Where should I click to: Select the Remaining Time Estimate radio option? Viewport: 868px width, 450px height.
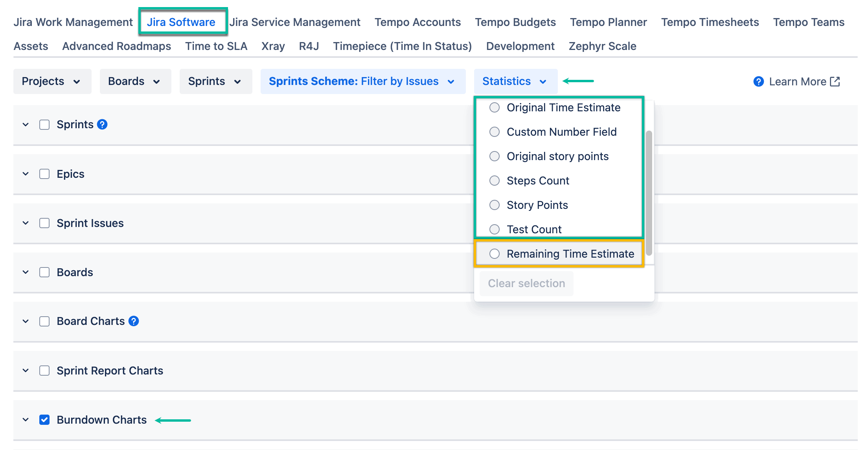(495, 254)
